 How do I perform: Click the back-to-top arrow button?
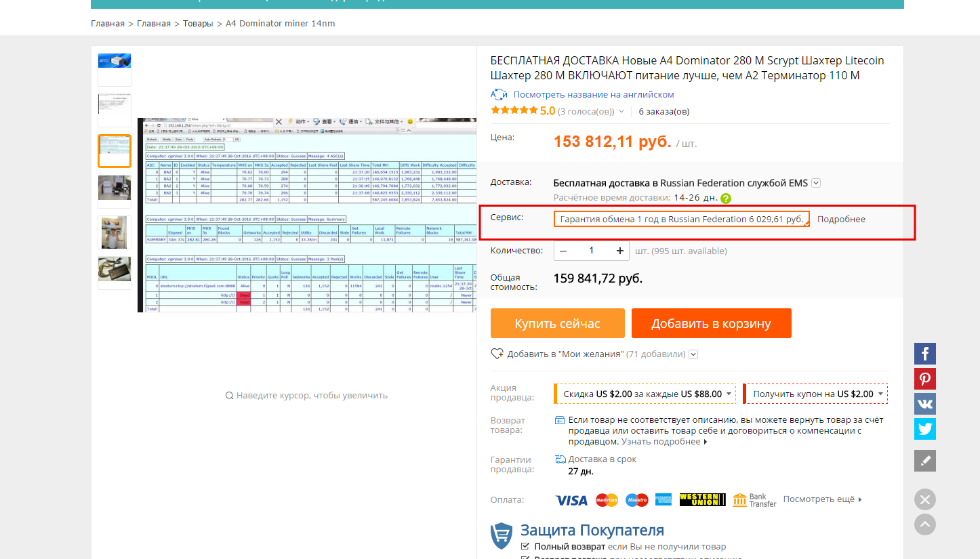(x=925, y=524)
